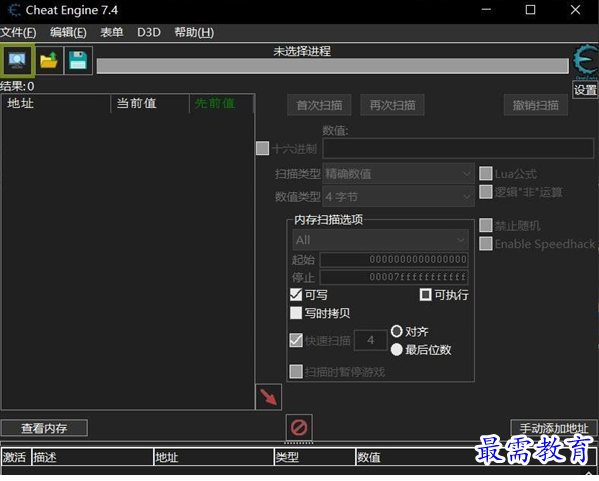Viewport: 599px width, 481px height.
Task: Click the Cheat Engine logo
Action: 585,60
